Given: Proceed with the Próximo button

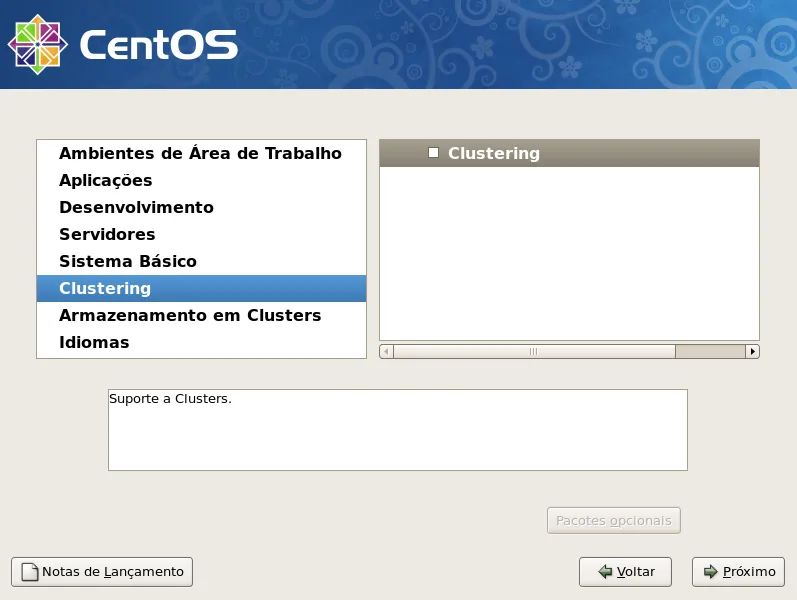Looking at the screenshot, I should (738, 572).
